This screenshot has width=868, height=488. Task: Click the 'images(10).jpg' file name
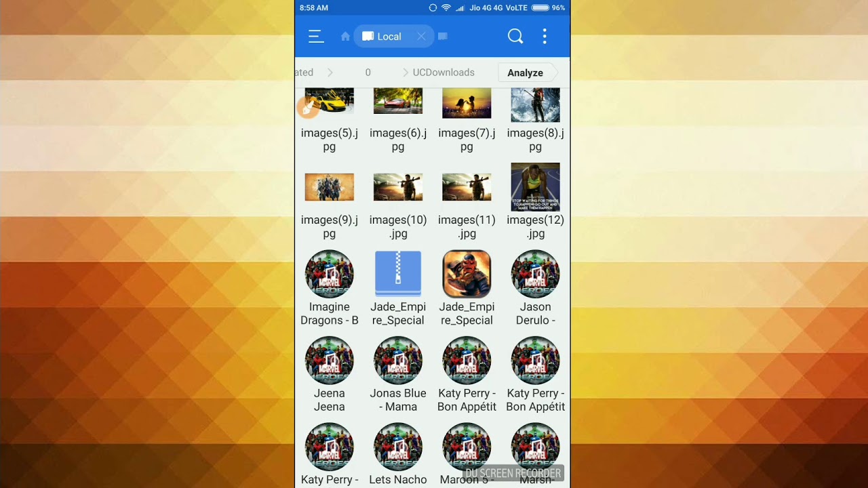coord(398,226)
